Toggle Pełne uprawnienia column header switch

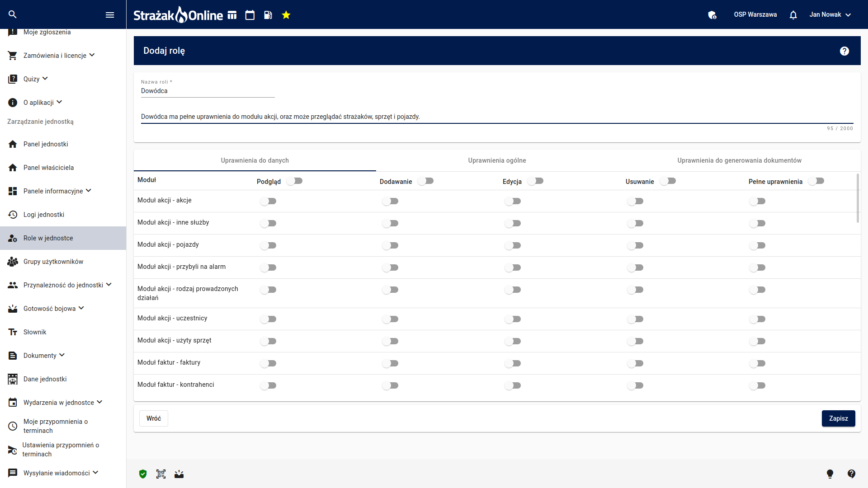click(816, 181)
